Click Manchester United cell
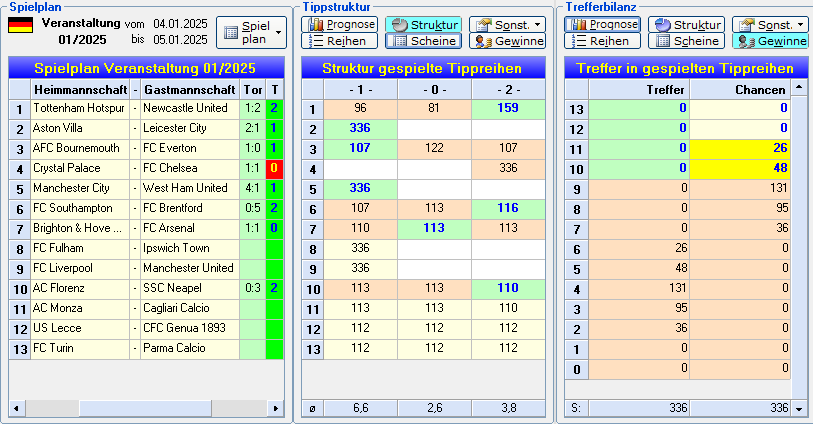 pyautogui.click(x=190, y=268)
